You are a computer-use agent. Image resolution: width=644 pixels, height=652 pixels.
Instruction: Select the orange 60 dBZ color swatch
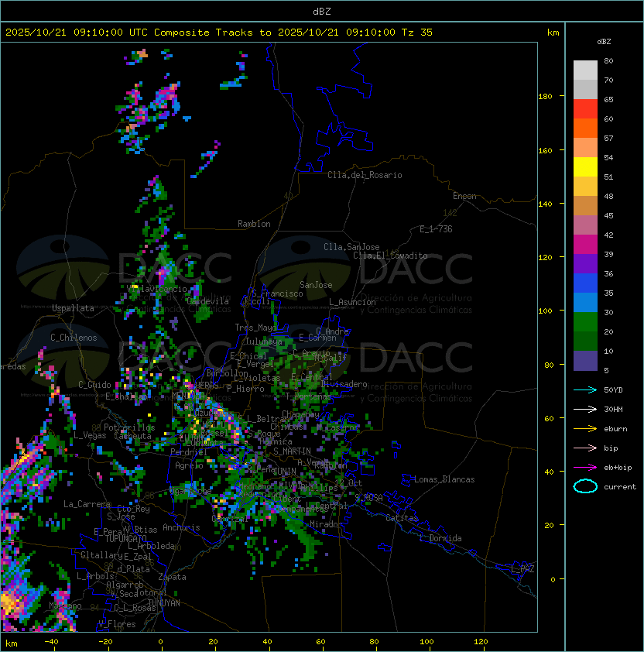point(585,128)
